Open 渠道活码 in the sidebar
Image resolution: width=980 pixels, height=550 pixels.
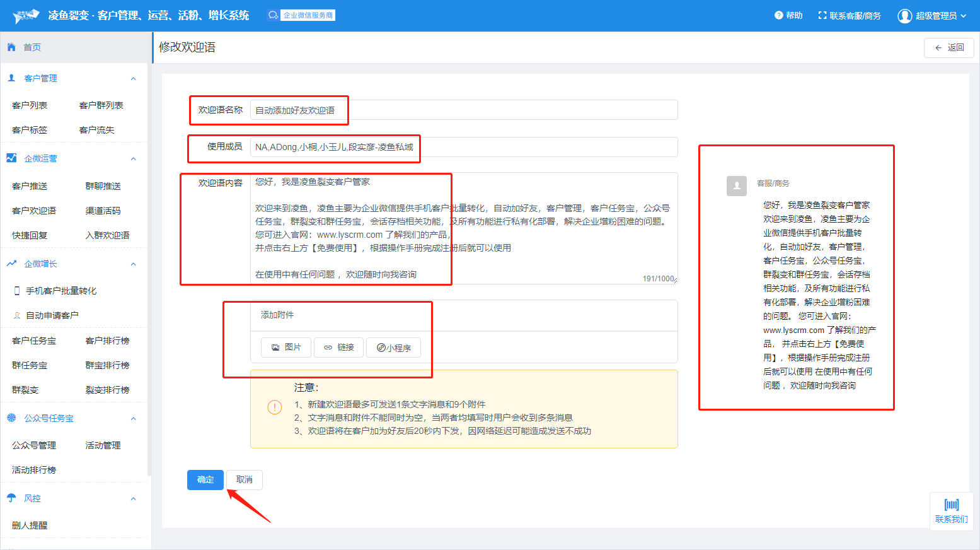point(103,211)
